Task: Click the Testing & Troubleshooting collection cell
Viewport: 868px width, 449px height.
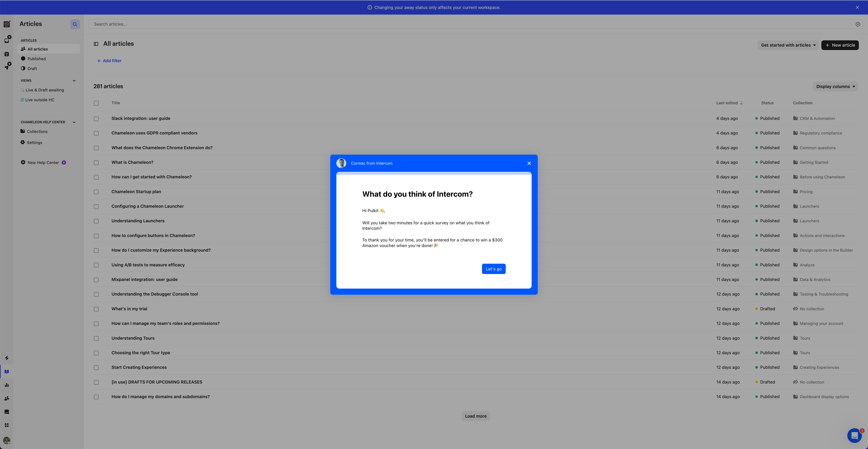Action: pyautogui.click(x=821, y=294)
